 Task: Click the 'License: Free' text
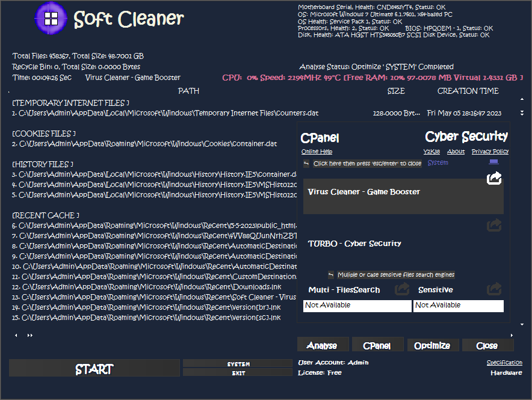tap(320, 372)
